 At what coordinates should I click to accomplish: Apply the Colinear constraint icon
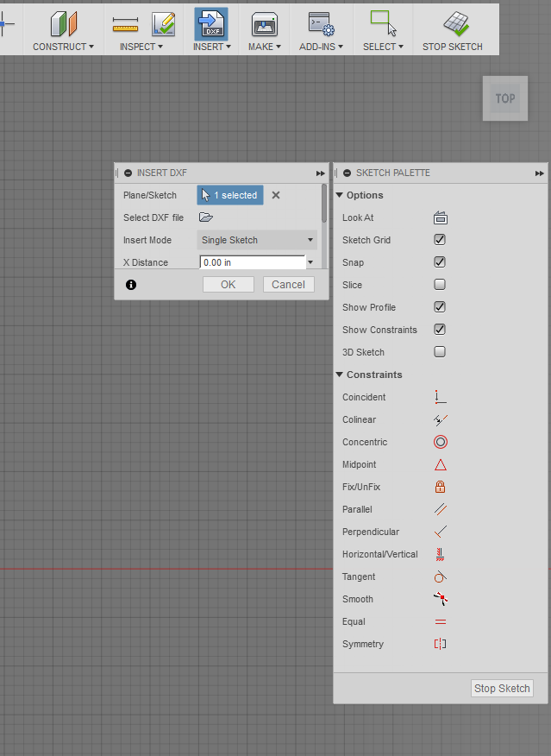point(441,419)
